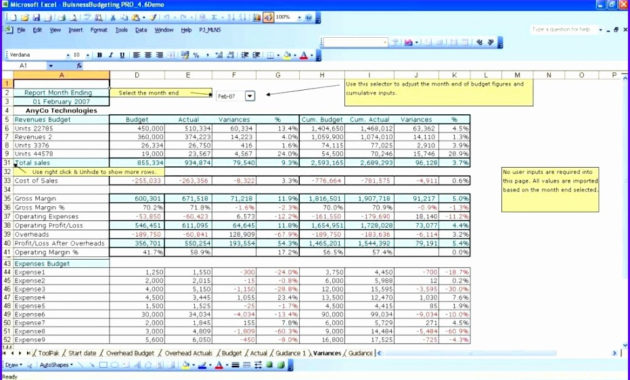The width and height of the screenshot is (630, 380).
Task: Click the horizontal scrollbar right arrow
Action: [x=614, y=353]
